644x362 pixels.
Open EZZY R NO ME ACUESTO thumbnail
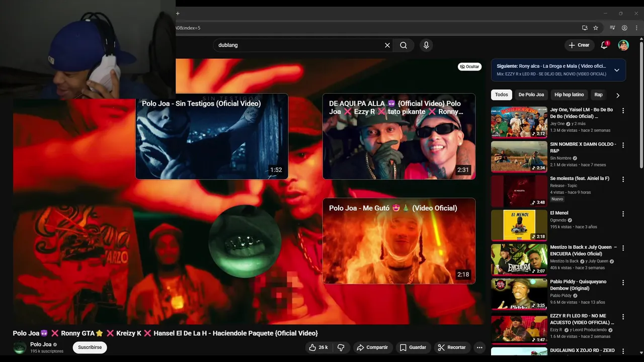519,329
